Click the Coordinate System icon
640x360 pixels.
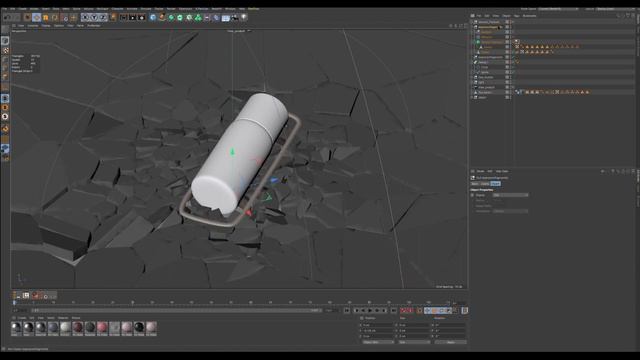pos(113,18)
